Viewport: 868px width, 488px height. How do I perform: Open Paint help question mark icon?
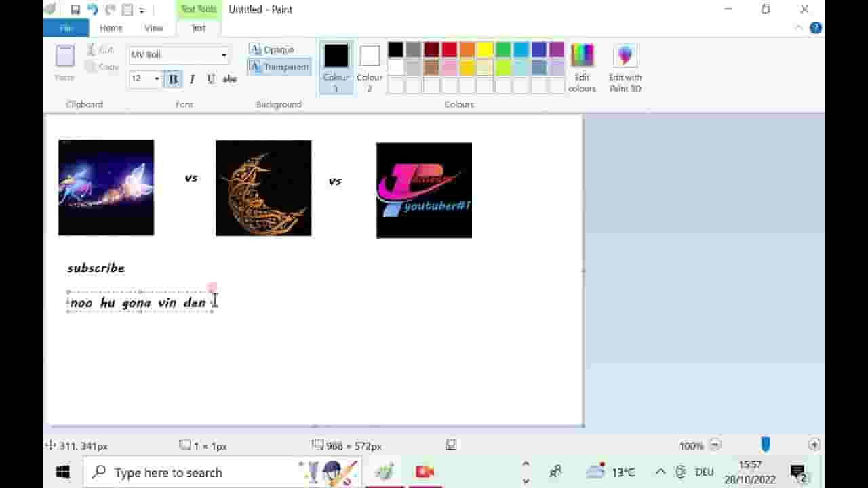pyautogui.click(x=816, y=28)
